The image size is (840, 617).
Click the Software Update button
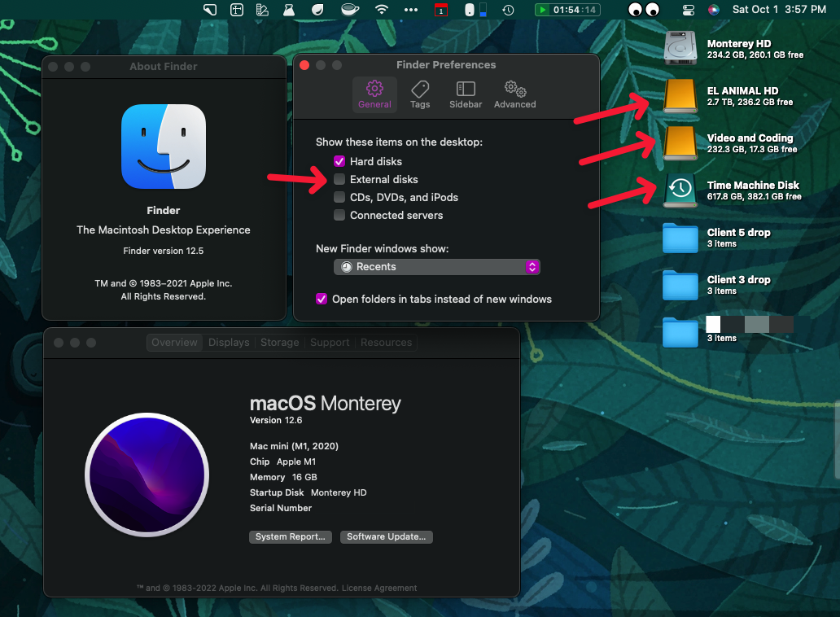[x=387, y=536]
